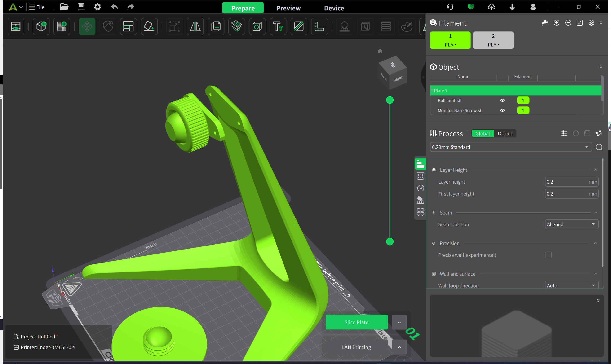Select the Plate 1 row in object list
611x364 pixels.
point(516,91)
